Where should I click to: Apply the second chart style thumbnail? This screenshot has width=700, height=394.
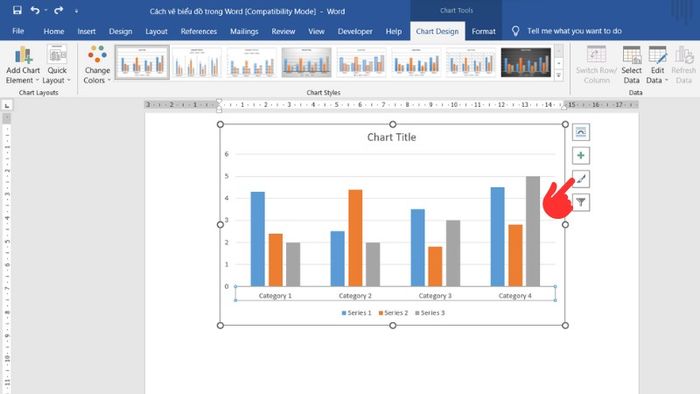[x=197, y=62]
